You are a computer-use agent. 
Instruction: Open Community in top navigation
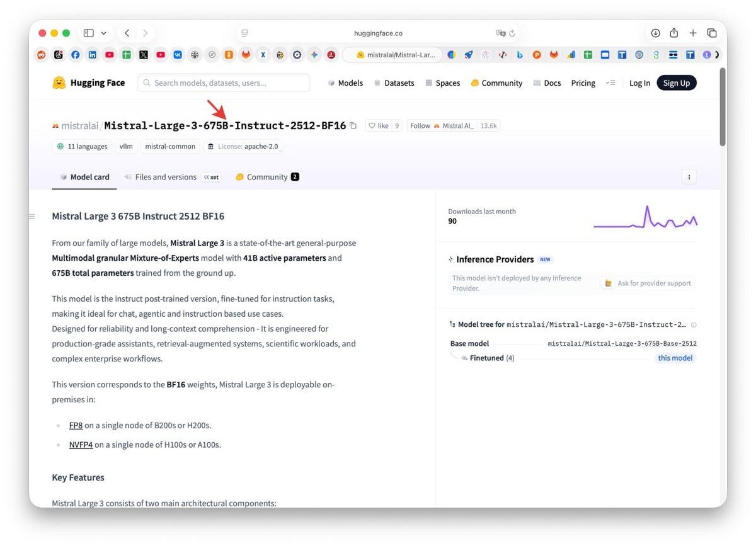[x=496, y=82]
